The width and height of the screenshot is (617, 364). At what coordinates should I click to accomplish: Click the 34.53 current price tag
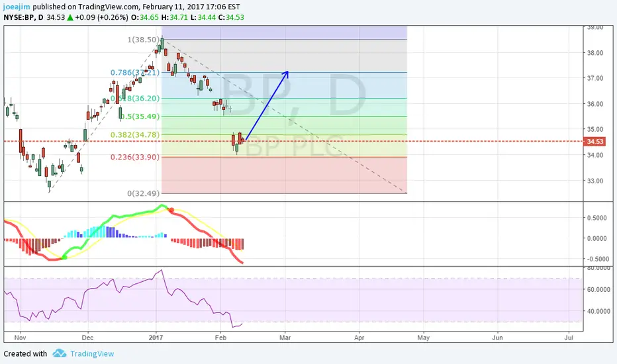(594, 141)
